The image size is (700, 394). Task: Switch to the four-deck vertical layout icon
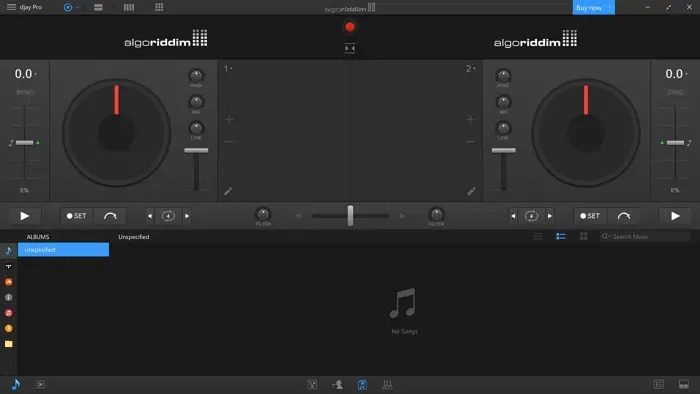(x=129, y=7)
